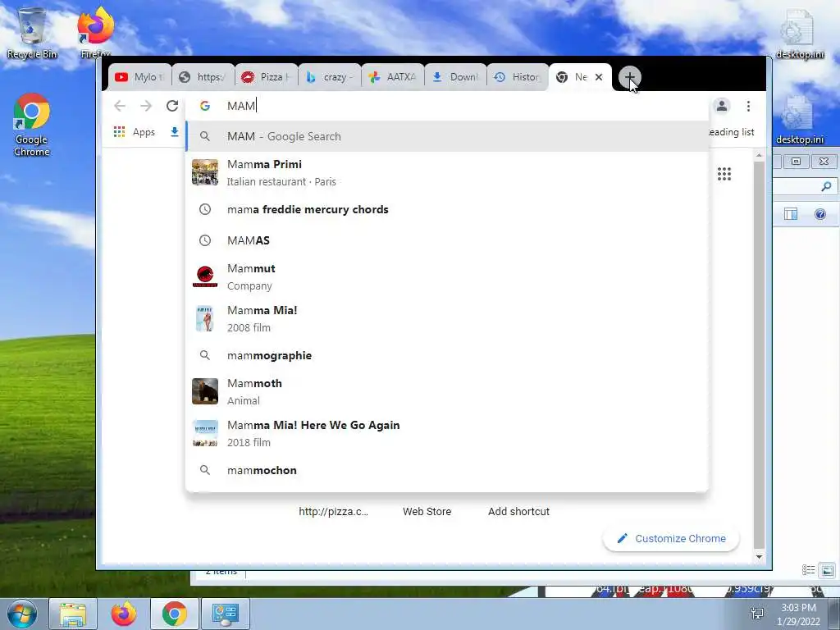
Task: Select MAMAS history suggestion
Action: click(x=447, y=240)
